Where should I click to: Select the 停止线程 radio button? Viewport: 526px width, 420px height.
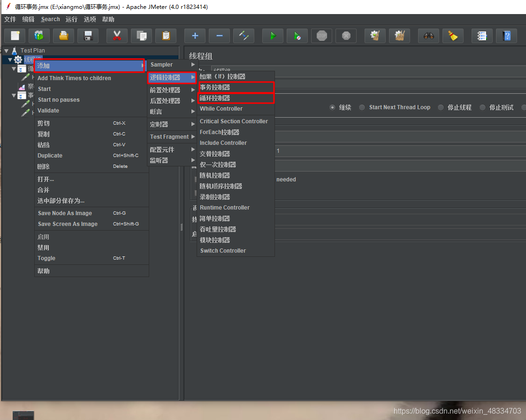(x=441, y=108)
